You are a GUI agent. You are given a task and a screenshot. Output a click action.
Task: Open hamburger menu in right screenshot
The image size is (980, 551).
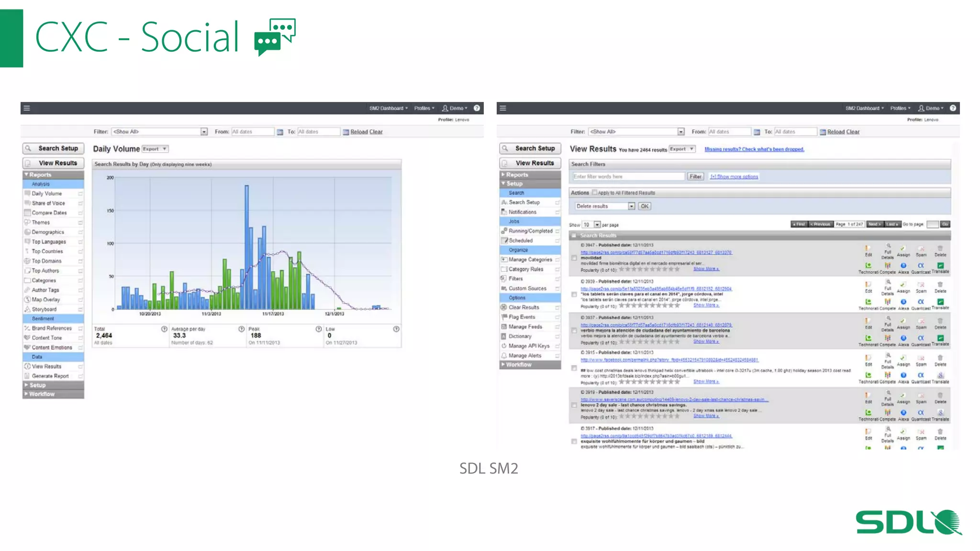pyautogui.click(x=503, y=108)
